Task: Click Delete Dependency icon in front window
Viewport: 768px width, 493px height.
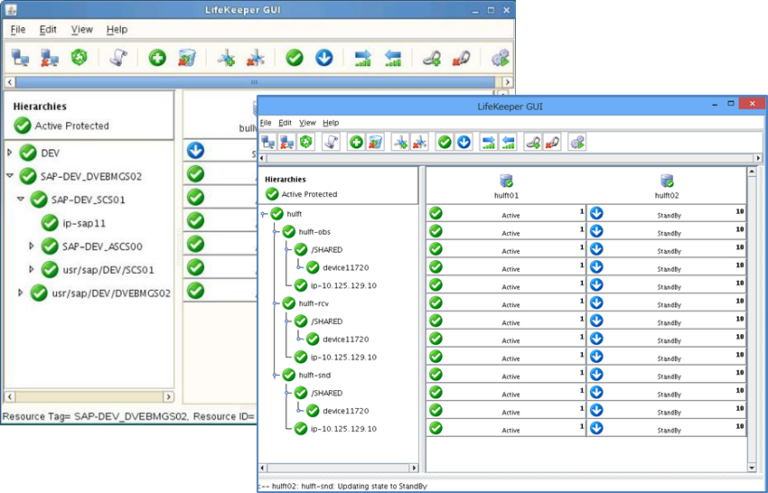Action: pos(419,142)
